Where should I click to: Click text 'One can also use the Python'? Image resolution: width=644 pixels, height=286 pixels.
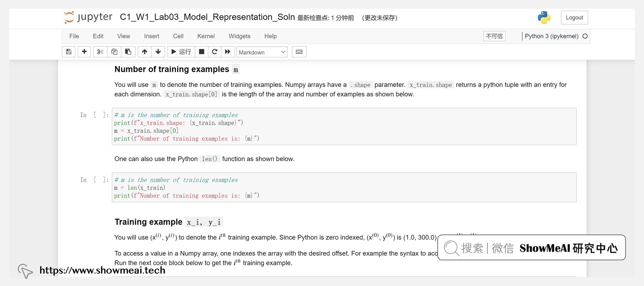coord(156,159)
